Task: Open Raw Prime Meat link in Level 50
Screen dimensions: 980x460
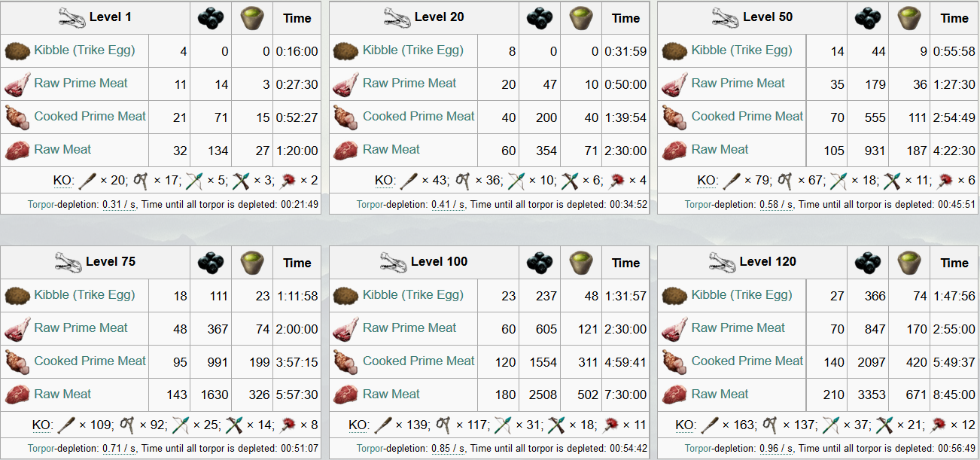Action: tap(738, 84)
